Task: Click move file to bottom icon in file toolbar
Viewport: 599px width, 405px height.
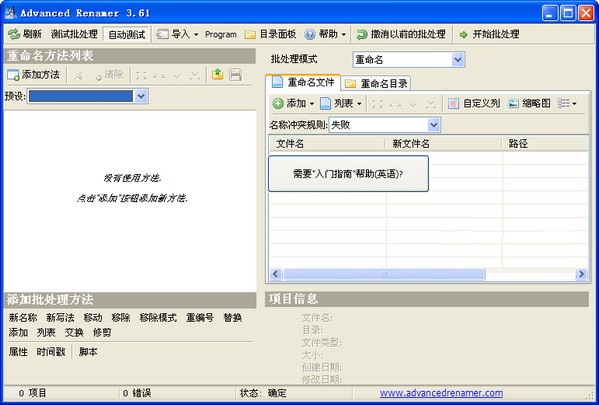Action: click(x=431, y=104)
